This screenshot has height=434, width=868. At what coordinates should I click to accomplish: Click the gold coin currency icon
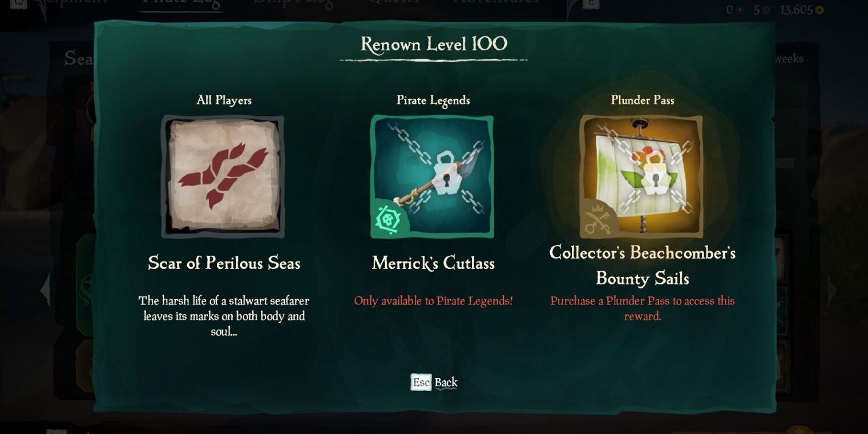tap(819, 10)
